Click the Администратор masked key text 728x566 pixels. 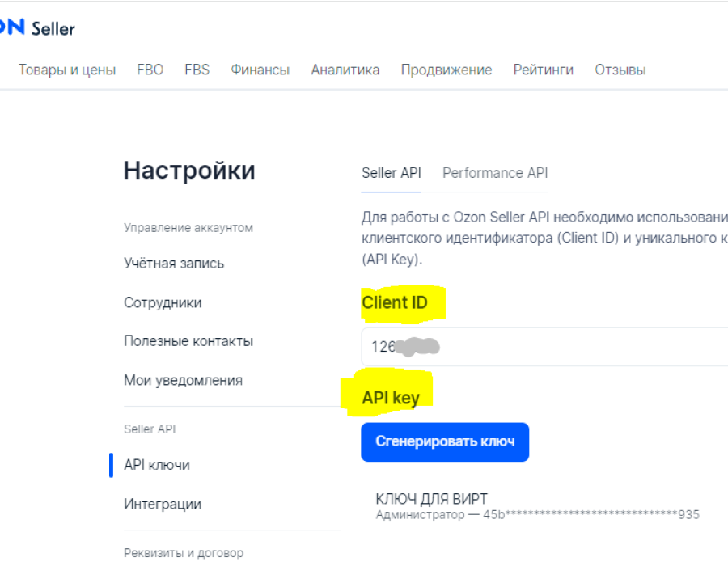537,515
